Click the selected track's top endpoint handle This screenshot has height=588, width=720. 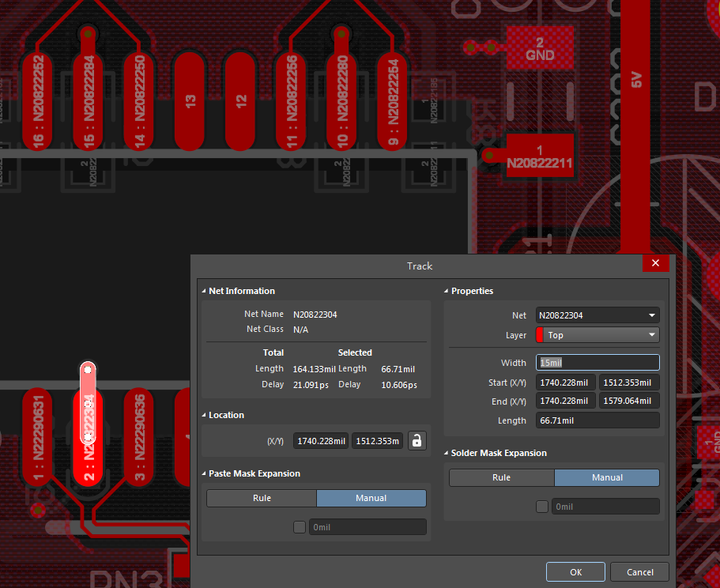tap(88, 370)
